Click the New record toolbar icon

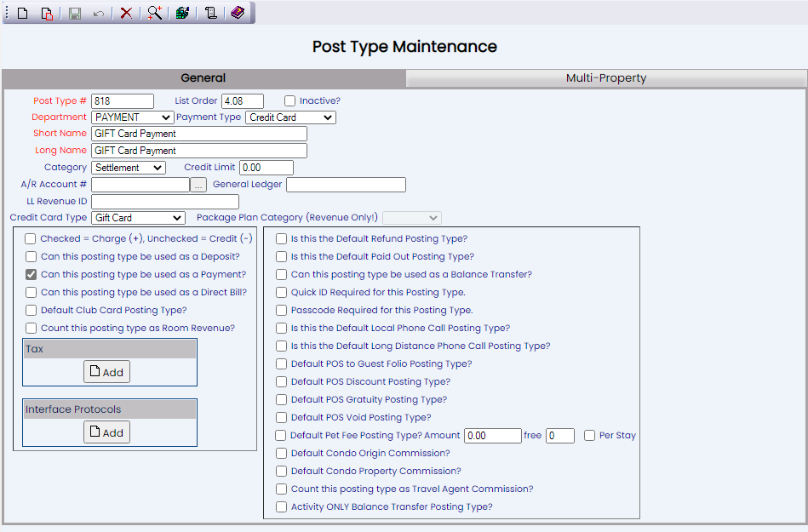[x=23, y=13]
